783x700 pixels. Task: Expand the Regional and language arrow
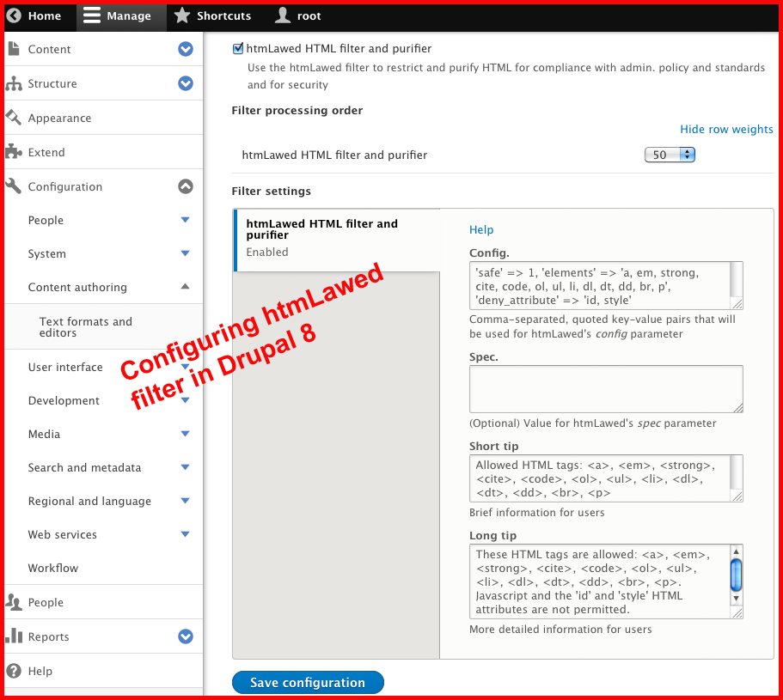186,501
